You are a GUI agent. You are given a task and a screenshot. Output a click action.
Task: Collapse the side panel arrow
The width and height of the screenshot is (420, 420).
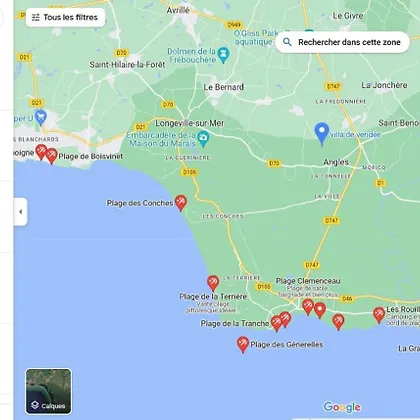tap(21, 212)
